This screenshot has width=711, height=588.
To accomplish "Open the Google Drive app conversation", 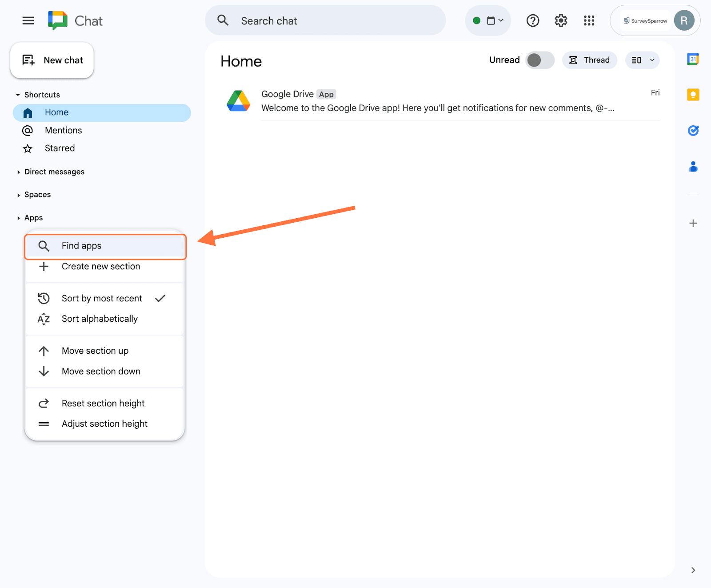I will [438, 101].
